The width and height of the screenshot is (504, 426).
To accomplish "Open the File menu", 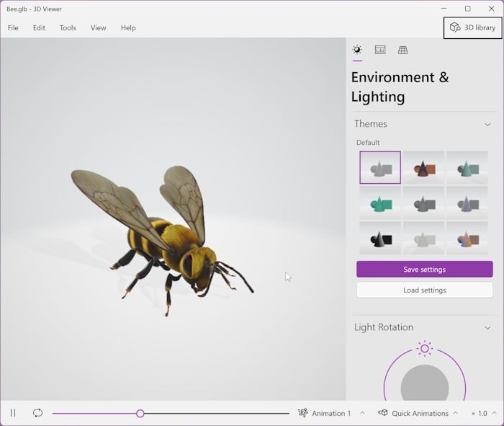I will click(13, 27).
